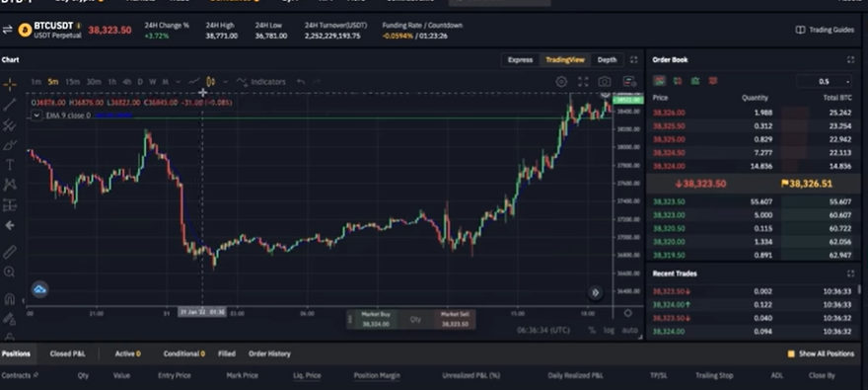Image resolution: width=868 pixels, height=390 pixels.
Task: Select the brush drawing tool
Action: coord(10,145)
